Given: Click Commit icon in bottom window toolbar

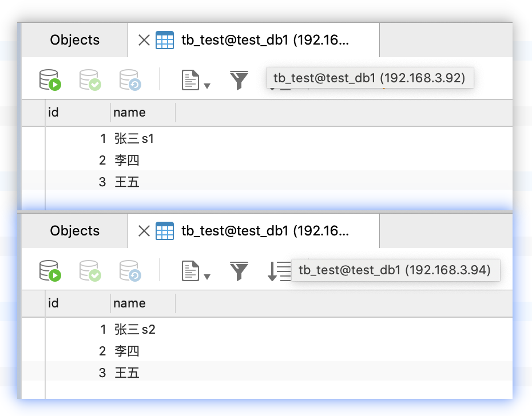Looking at the screenshot, I should (x=90, y=271).
